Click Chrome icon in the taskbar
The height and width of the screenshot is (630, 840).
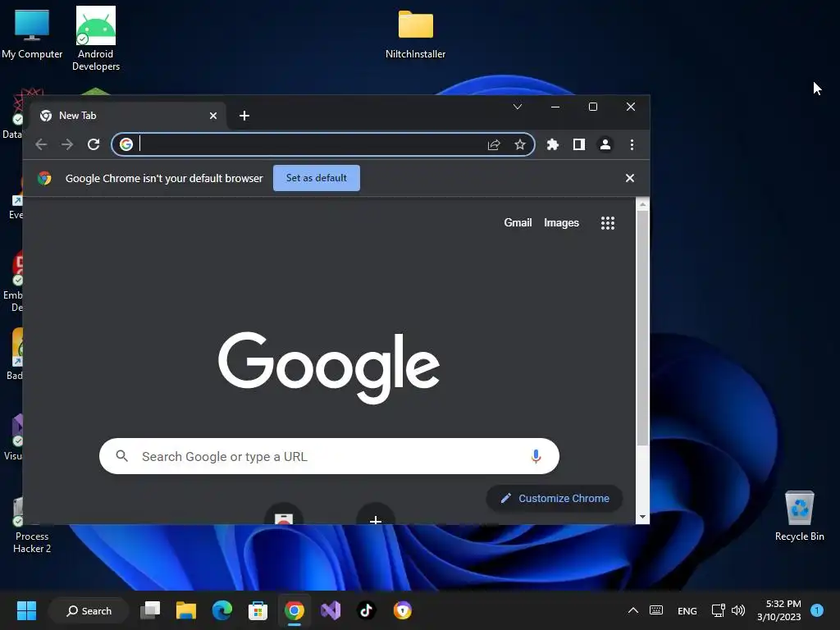[x=294, y=610]
